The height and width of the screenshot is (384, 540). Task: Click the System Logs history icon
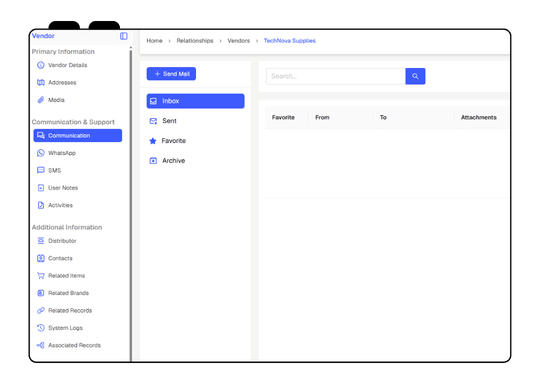coord(41,328)
